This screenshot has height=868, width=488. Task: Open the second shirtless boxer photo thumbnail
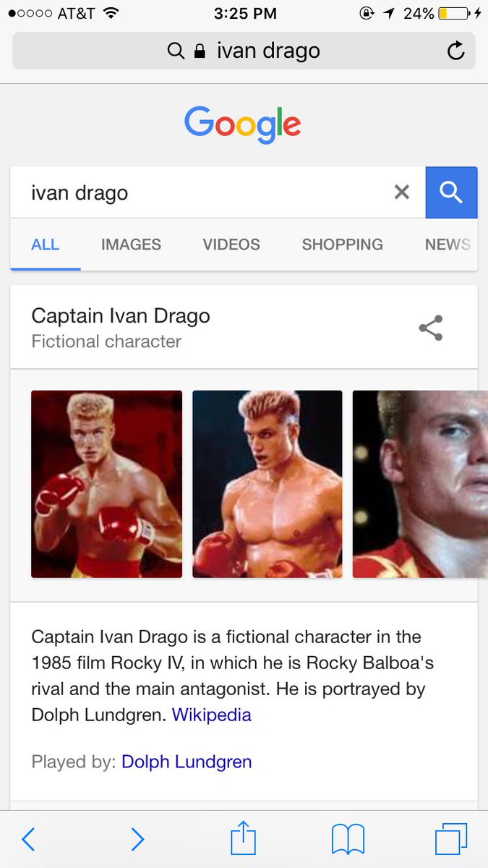click(267, 484)
